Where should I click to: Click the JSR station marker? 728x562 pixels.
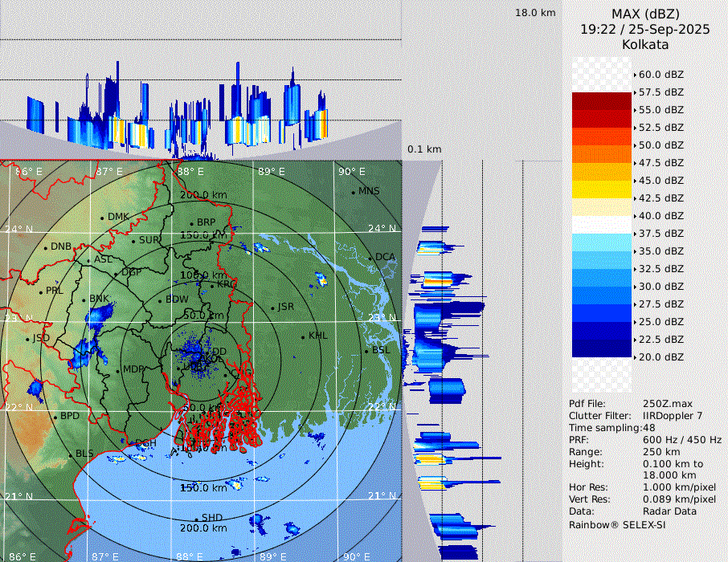click(272, 307)
